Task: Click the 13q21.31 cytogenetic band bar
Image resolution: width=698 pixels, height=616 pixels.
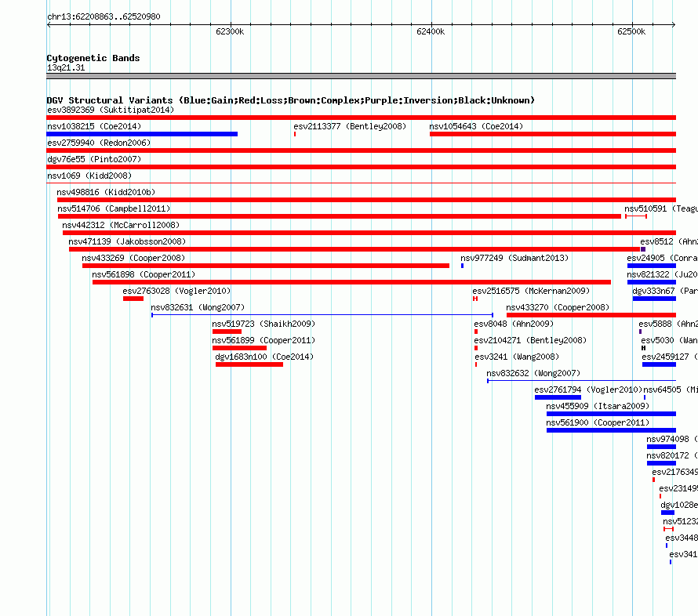Action: pos(361,76)
